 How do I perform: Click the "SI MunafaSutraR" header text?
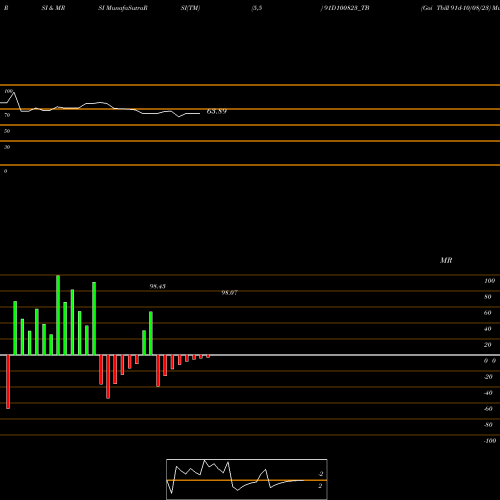coord(123,8)
